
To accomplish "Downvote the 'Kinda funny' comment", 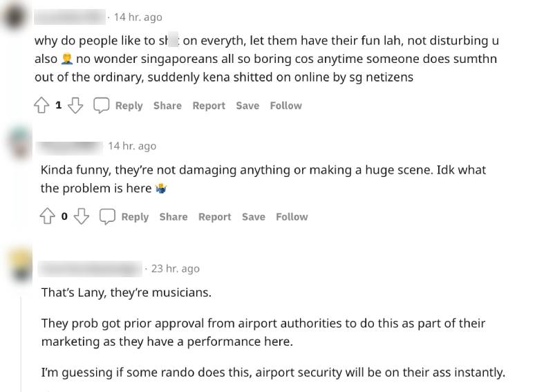I will click(x=82, y=216).
